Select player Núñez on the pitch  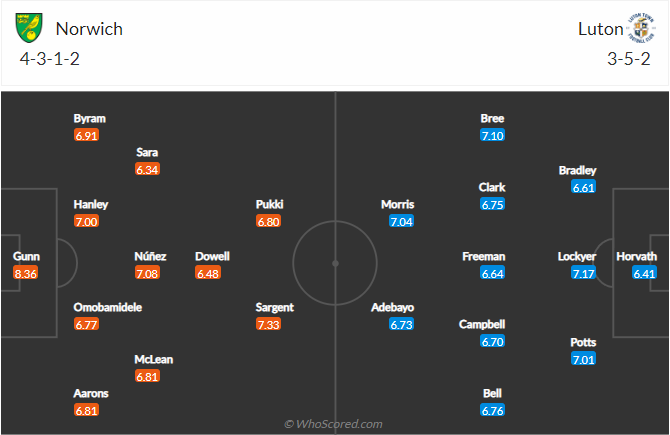tap(150, 256)
